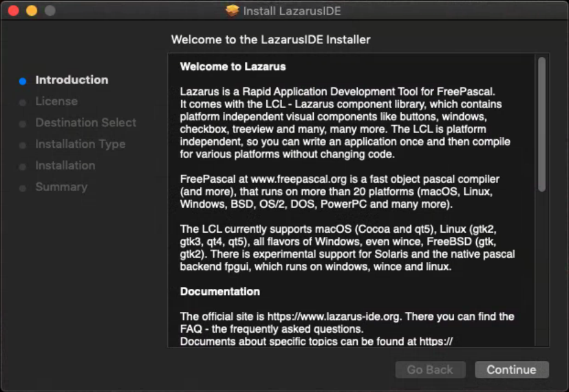Select the Summary step in the sidebar

(61, 187)
